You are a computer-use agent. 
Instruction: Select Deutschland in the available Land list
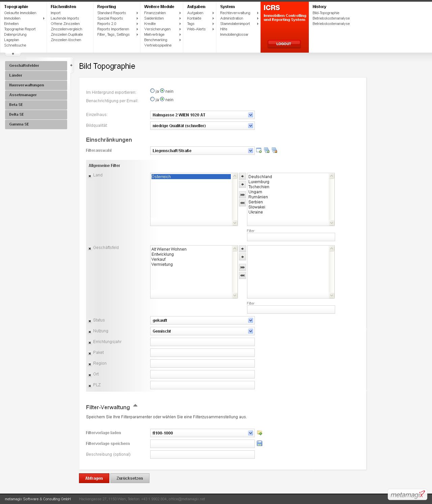260,177
